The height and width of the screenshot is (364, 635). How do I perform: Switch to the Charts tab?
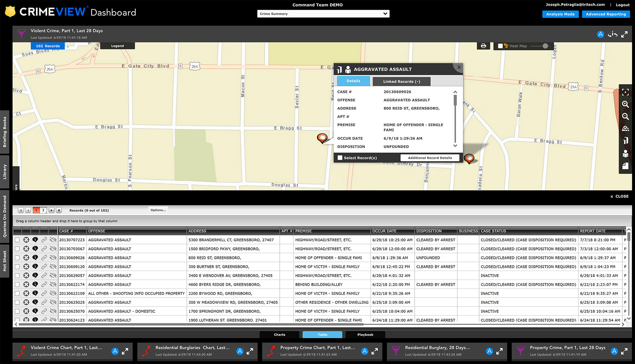[x=279, y=335]
